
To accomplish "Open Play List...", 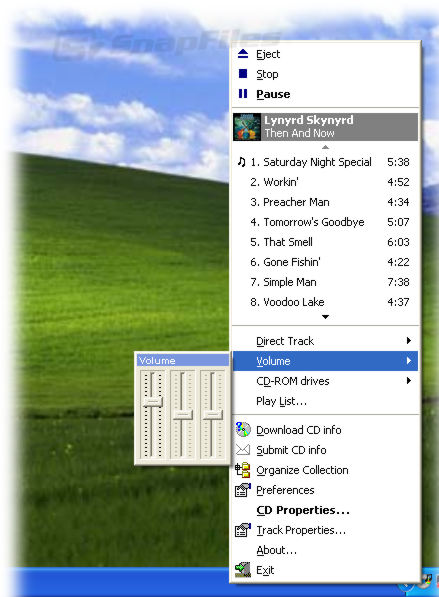I will (x=326, y=401).
